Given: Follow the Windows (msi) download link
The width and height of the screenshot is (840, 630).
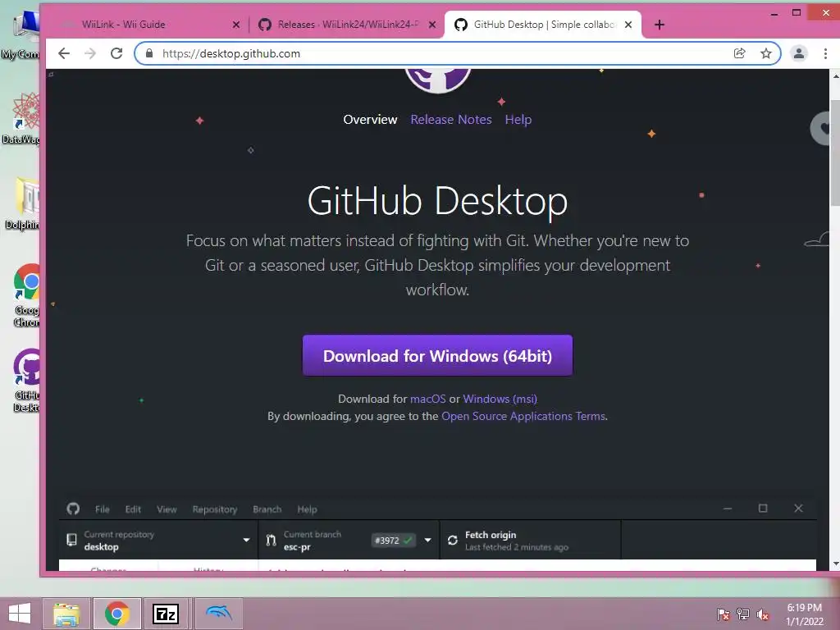Looking at the screenshot, I should coord(500,399).
